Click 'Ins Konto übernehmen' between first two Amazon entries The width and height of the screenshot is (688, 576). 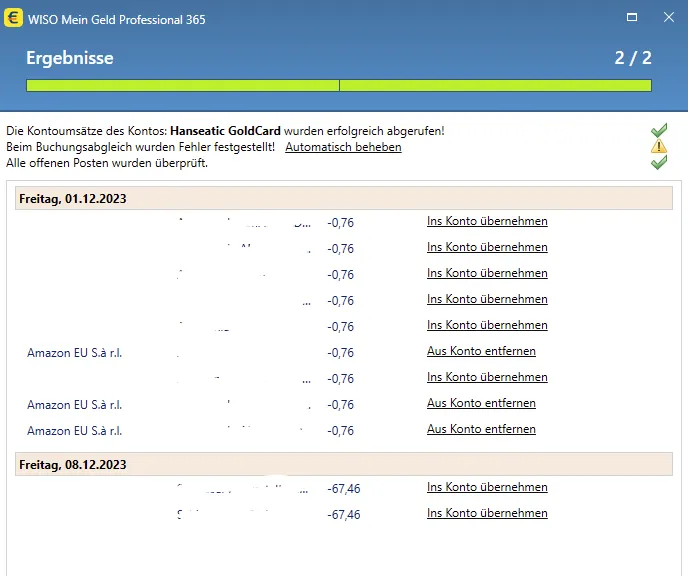[x=487, y=377]
